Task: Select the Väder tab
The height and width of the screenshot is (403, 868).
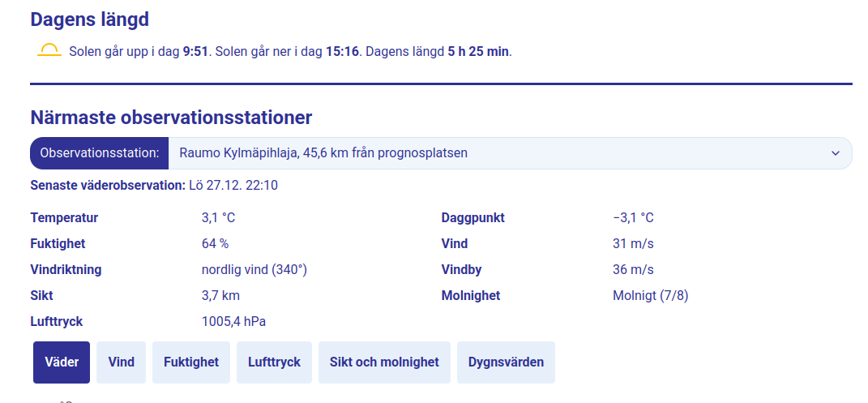Action: pos(62,362)
